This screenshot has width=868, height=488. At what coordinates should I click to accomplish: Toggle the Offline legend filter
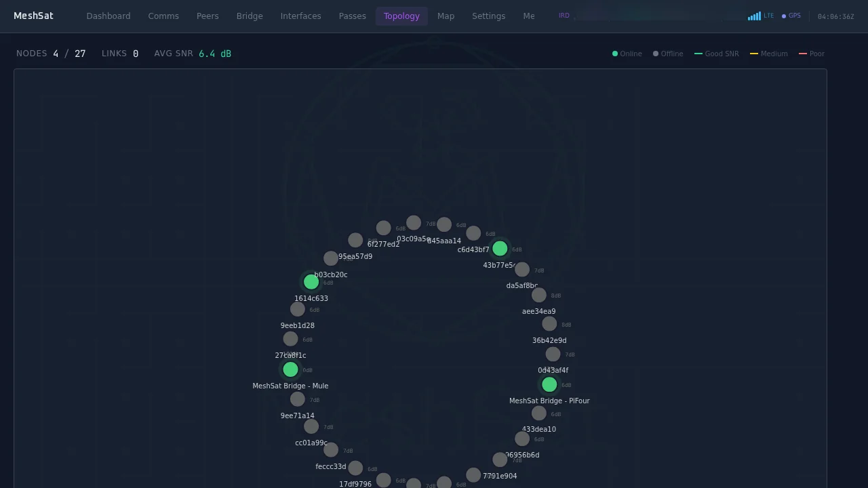coord(667,54)
